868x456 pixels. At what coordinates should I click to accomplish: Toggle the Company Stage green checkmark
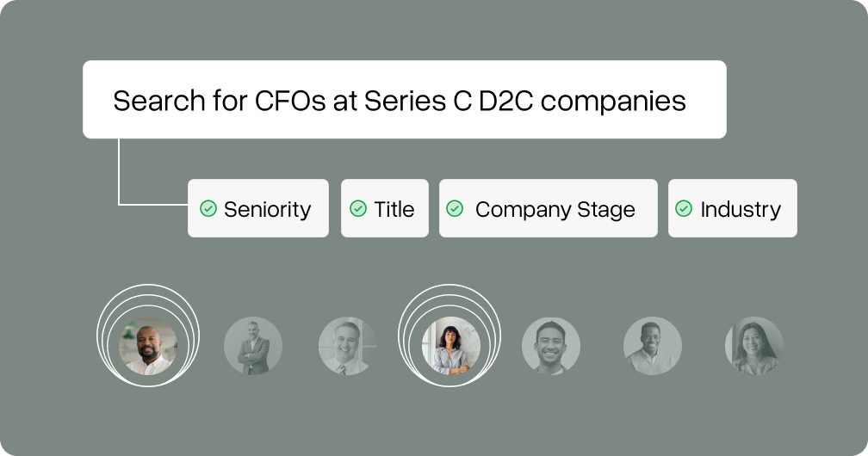(x=455, y=208)
